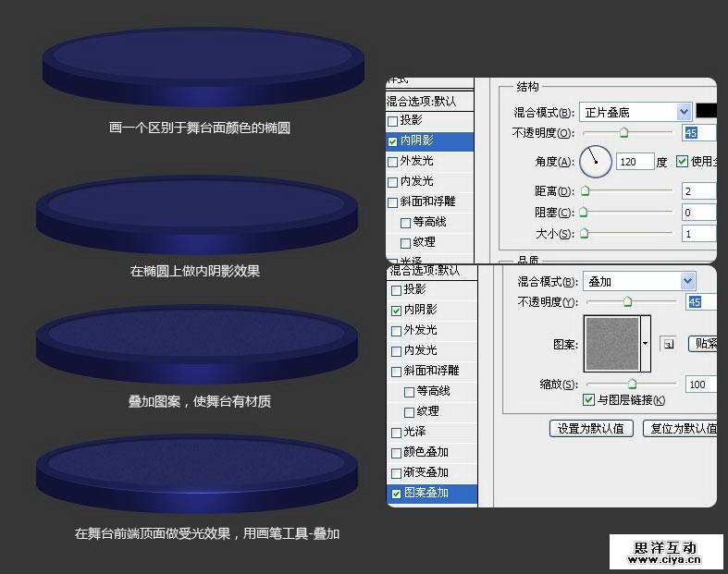Click the 不透明度(O) slider in Inner Shadow settings
728x574 pixels.
627,133
